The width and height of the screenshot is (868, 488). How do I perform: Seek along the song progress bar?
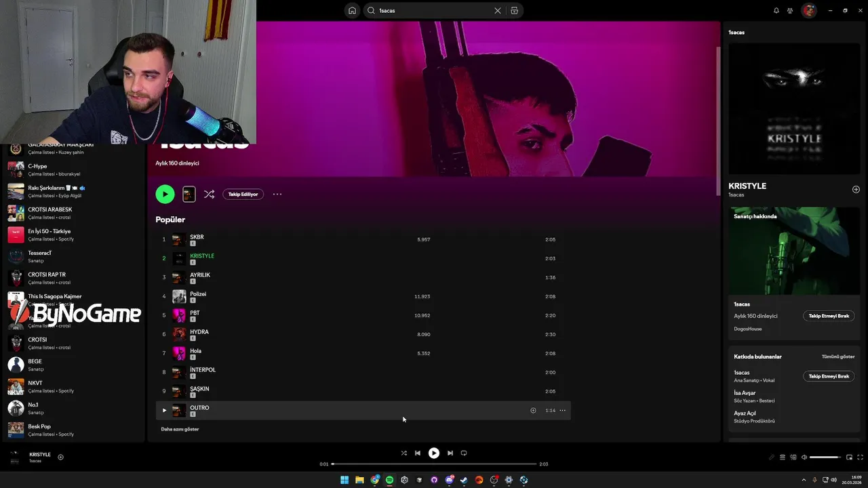434,464
